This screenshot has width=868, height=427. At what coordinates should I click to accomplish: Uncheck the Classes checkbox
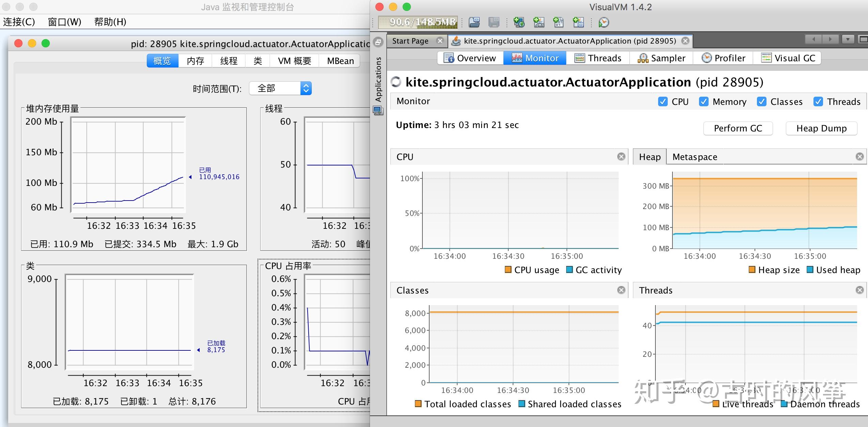762,101
